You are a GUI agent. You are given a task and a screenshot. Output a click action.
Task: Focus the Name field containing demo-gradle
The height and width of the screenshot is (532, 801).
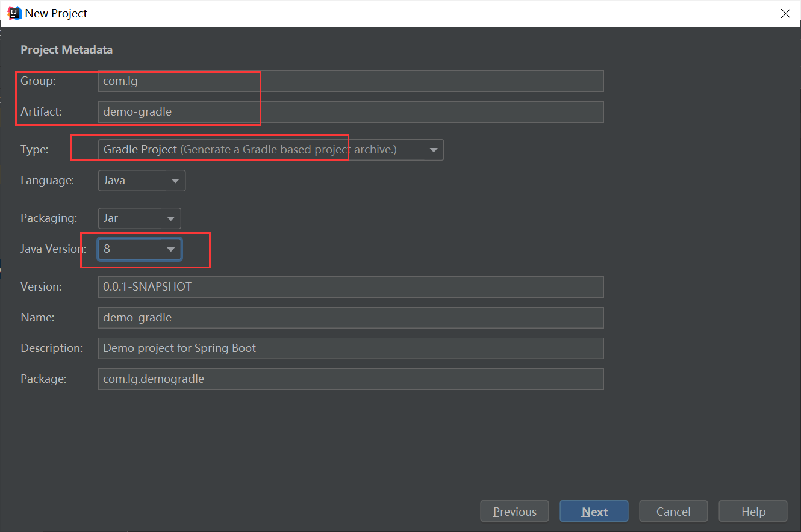pyautogui.click(x=351, y=318)
